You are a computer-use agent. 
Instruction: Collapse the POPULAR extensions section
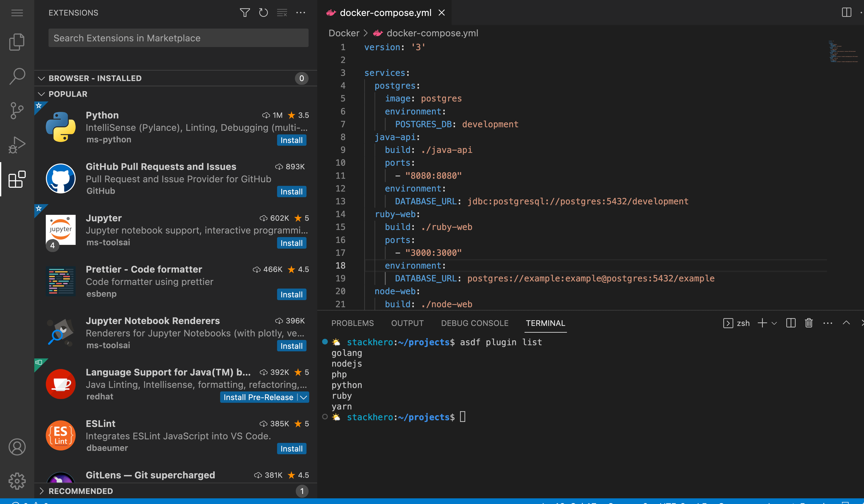tap(41, 94)
